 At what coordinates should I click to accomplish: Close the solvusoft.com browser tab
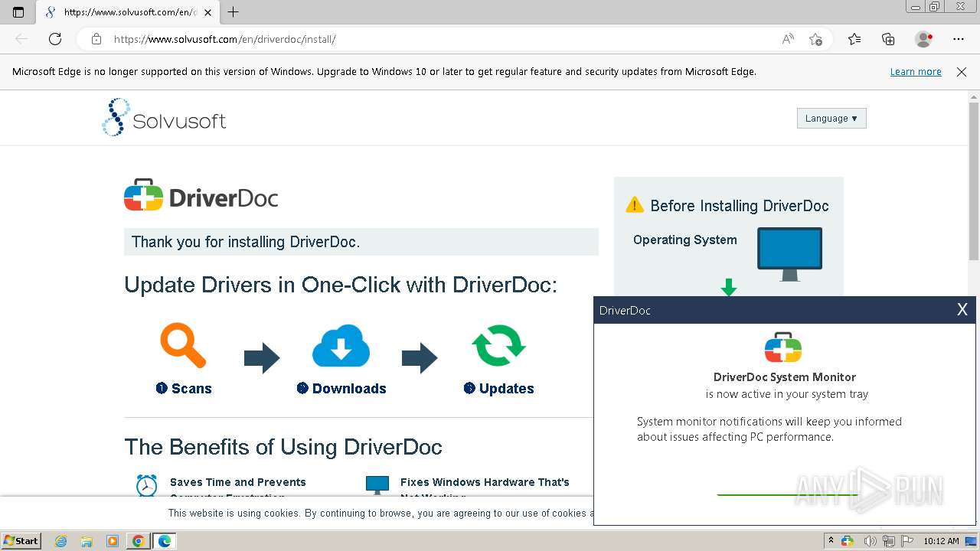207,12
